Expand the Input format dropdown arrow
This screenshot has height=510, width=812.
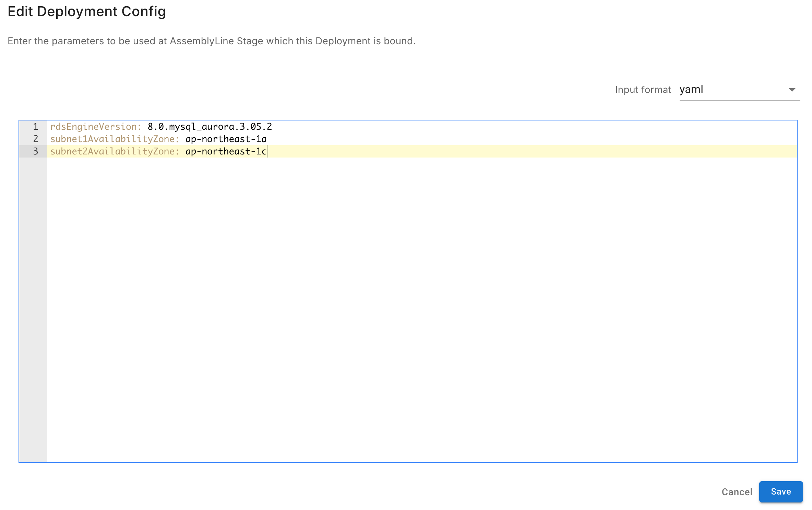click(x=792, y=90)
